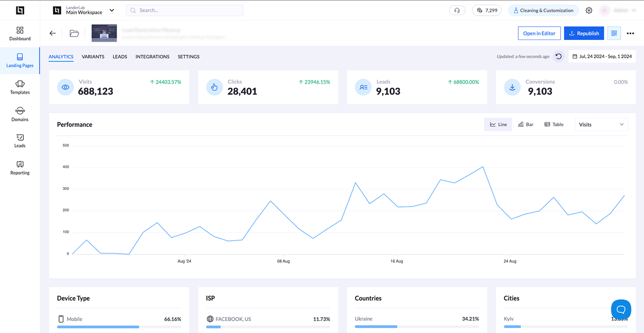
Task: Open the Visits metric dropdown
Action: click(x=601, y=124)
